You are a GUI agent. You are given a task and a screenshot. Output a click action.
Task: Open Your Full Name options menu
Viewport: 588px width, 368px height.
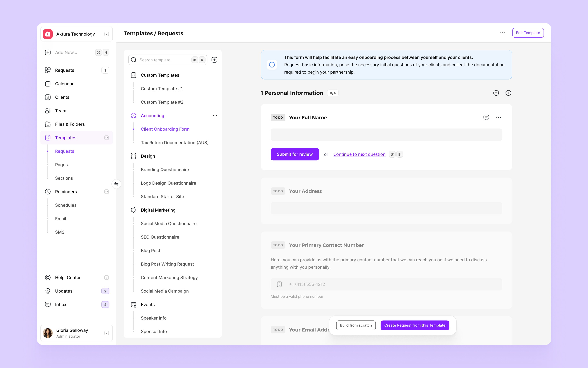pos(499,118)
